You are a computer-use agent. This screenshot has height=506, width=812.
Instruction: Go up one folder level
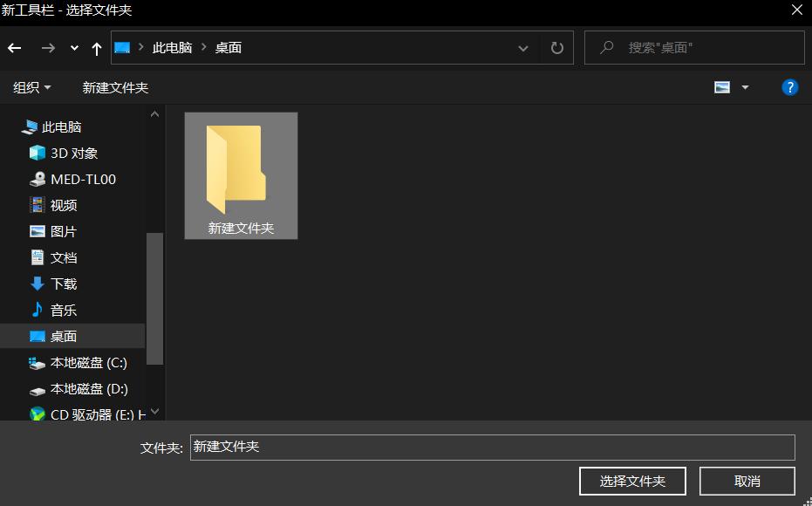(x=96, y=48)
